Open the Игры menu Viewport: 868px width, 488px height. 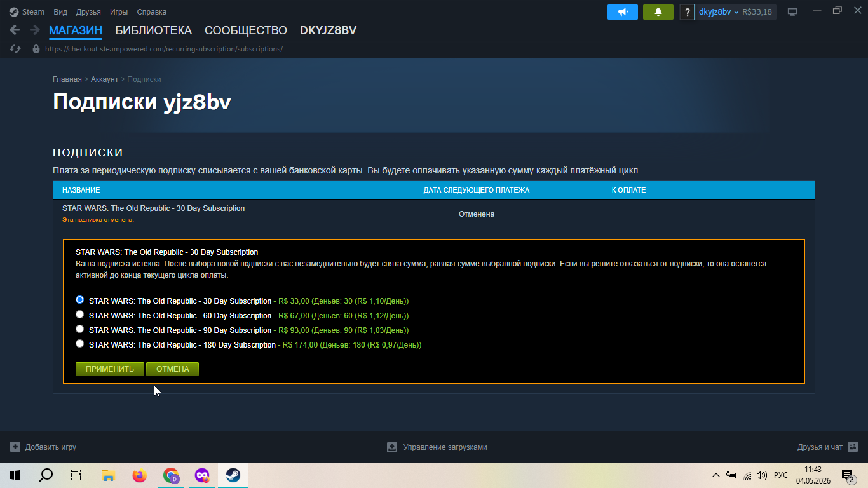tap(119, 12)
